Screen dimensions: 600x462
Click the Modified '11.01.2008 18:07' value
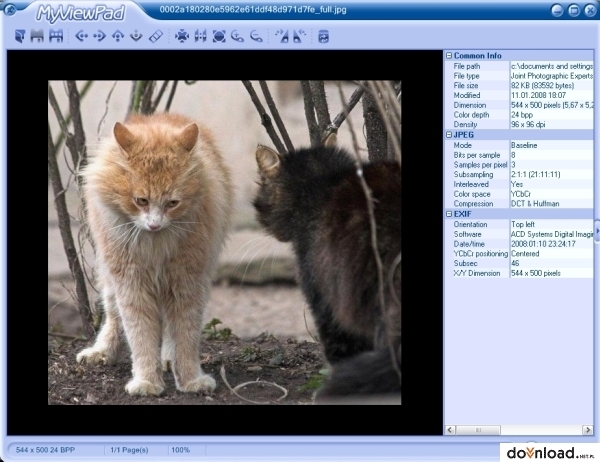[538, 95]
